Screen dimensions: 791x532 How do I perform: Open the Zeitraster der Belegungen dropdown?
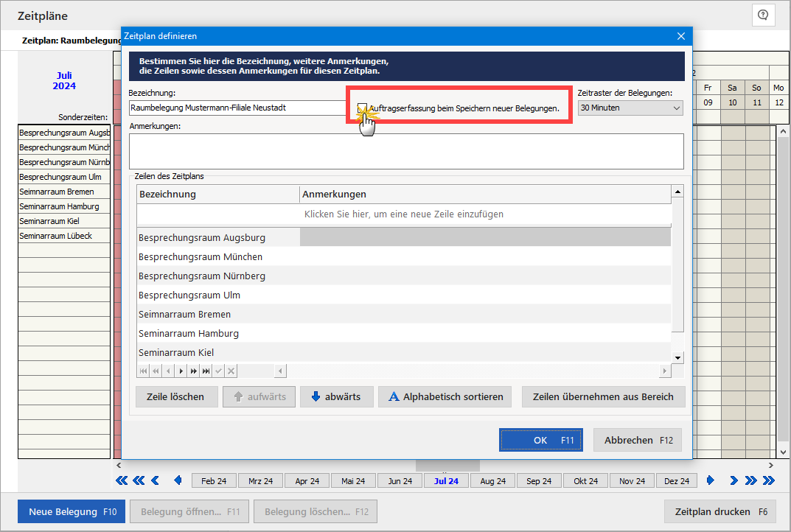(630, 108)
